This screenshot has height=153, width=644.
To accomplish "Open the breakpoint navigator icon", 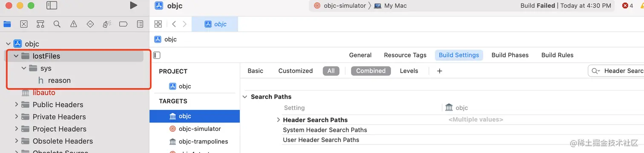I will (124, 24).
